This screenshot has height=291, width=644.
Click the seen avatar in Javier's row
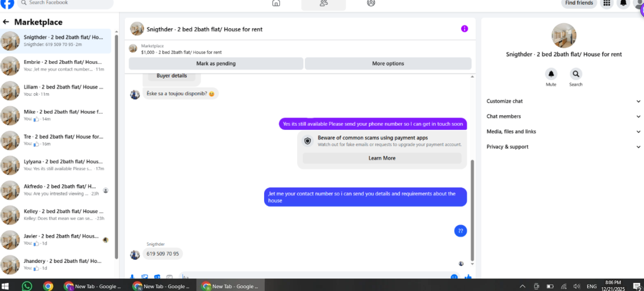tap(105, 240)
